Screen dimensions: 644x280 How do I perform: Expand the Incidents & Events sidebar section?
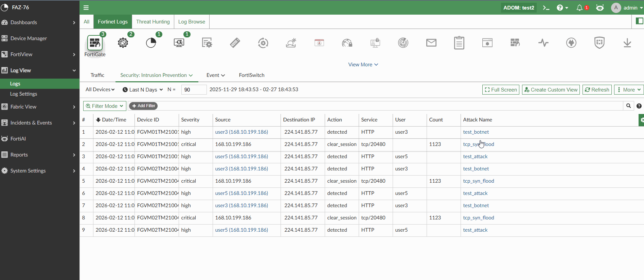click(40, 123)
